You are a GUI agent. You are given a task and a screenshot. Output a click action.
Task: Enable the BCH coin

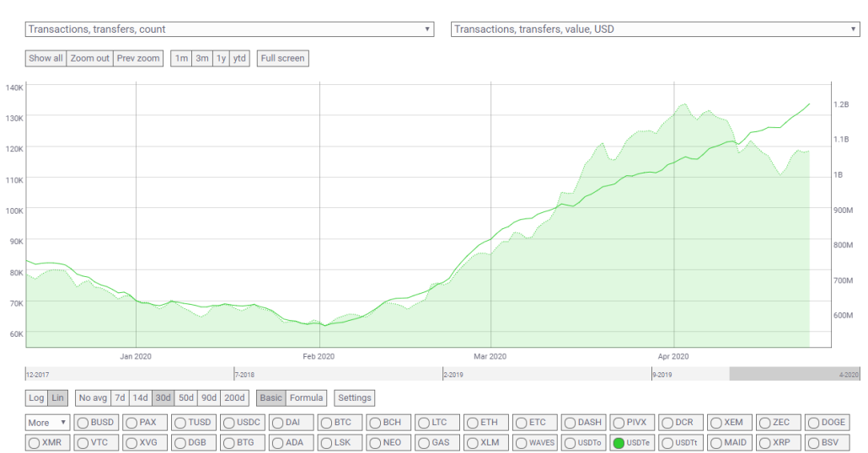point(388,423)
